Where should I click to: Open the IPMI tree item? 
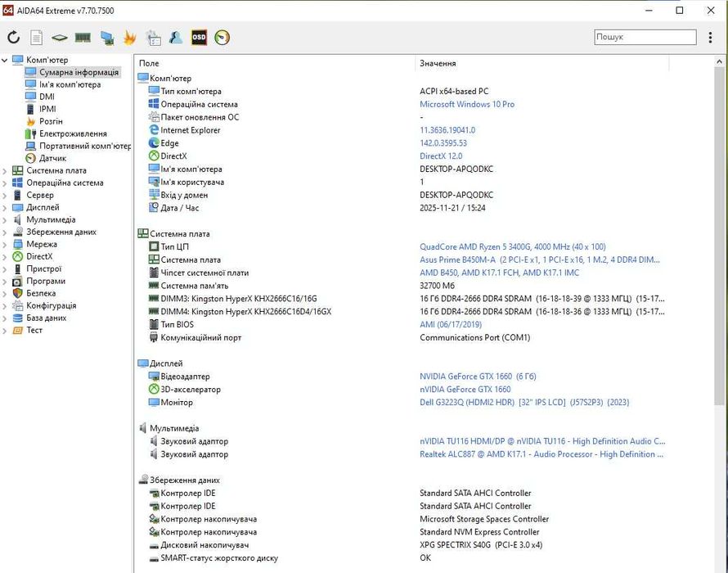pyautogui.click(x=47, y=109)
